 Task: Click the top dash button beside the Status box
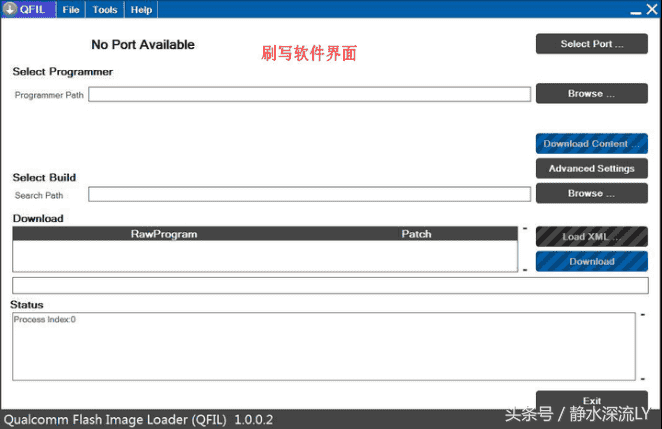[643, 315]
